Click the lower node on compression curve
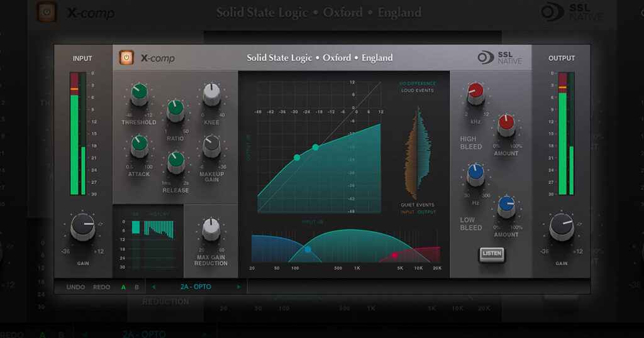The image size is (644, 338). click(x=297, y=157)
